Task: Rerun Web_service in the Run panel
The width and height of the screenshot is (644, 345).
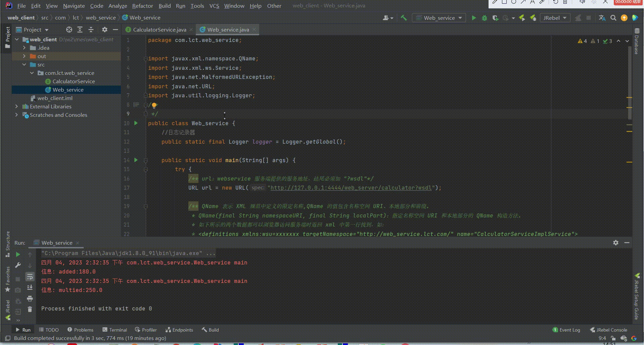Action: (18, 254)
